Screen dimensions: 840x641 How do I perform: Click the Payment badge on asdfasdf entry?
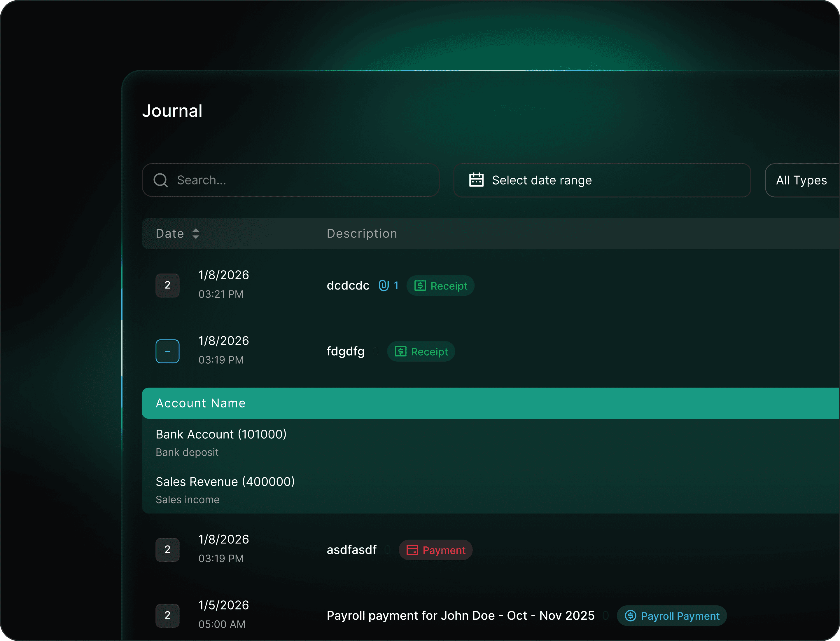(x=435, y=550)
